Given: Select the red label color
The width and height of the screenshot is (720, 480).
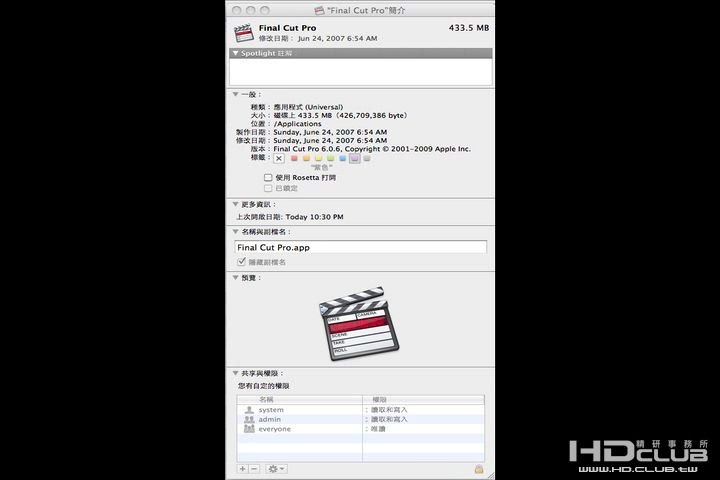Looking at the screenshot, I should pos(294,158).
